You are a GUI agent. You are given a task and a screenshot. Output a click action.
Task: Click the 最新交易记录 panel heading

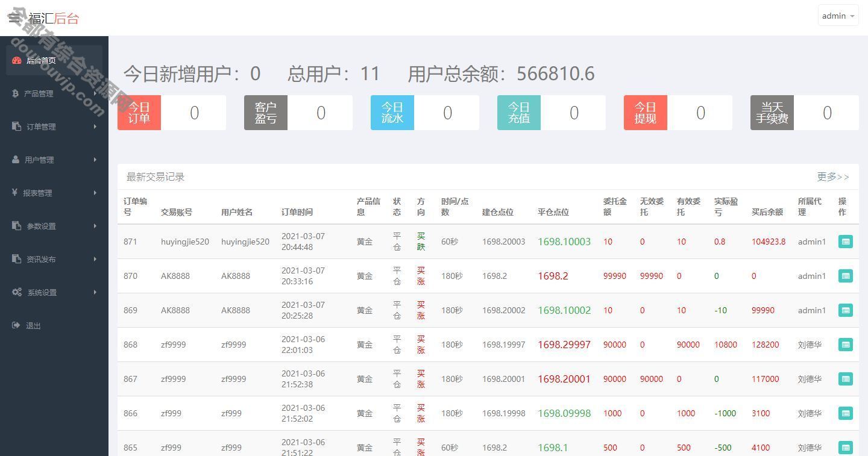156,176
